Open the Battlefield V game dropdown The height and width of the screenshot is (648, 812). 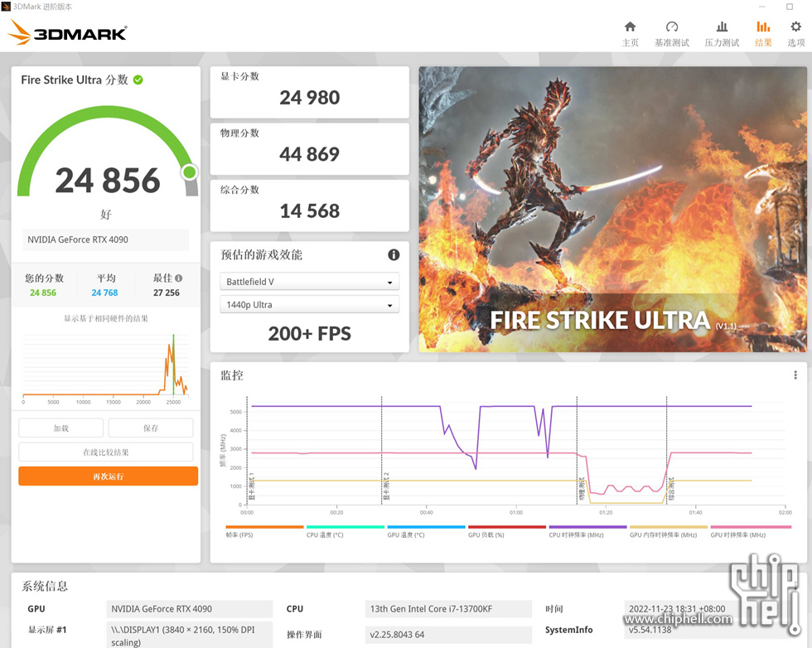click(x=309, y=282)
